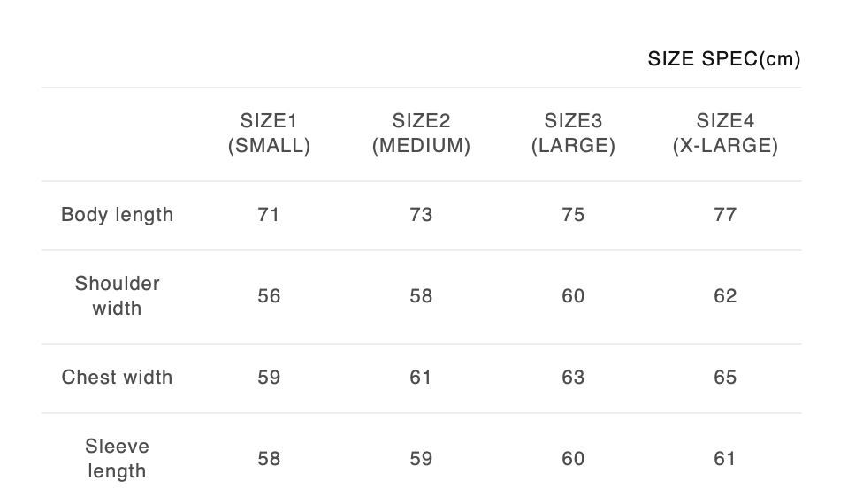The height and width of the screenshot is (504, 863).
Task: Select the SIZE1 (SMALL) column header
Action: coord(269,134)
